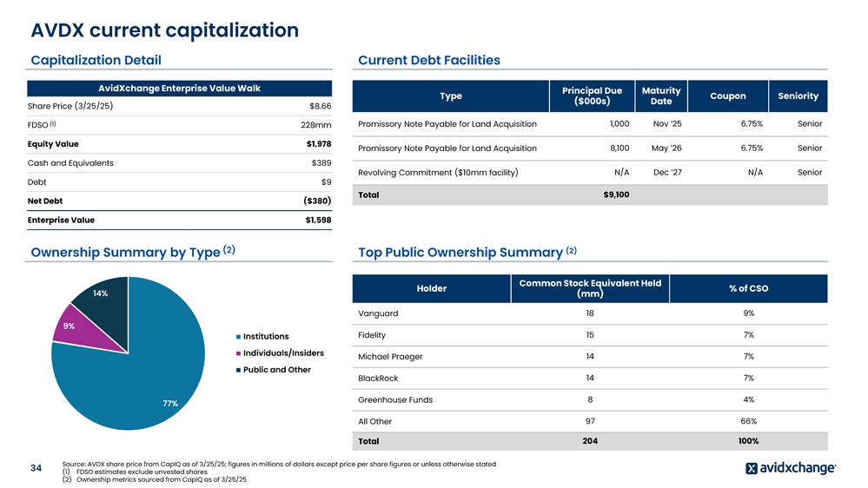Image resolution: width=868 pixels, height=488 pixels.
Task: Click the 4% Greenhouse Funds CSO value
Action: [x=748, y=400]
